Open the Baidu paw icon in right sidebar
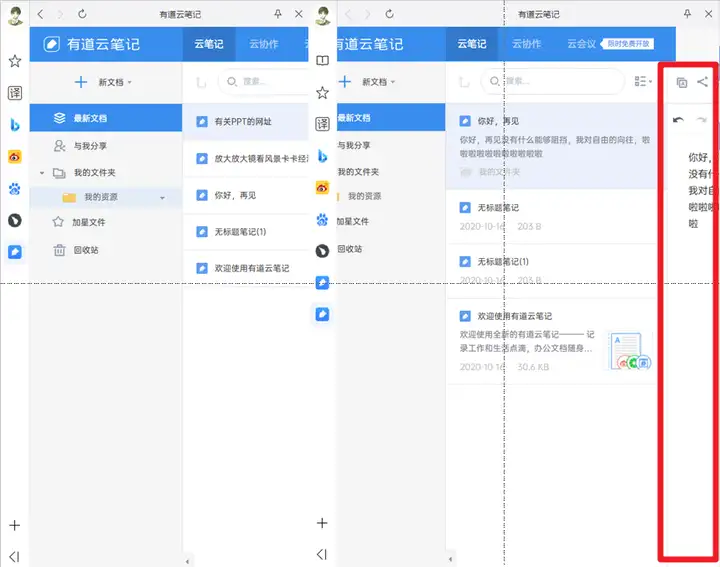This screenshot has height=567, width=720. (322, 219)
